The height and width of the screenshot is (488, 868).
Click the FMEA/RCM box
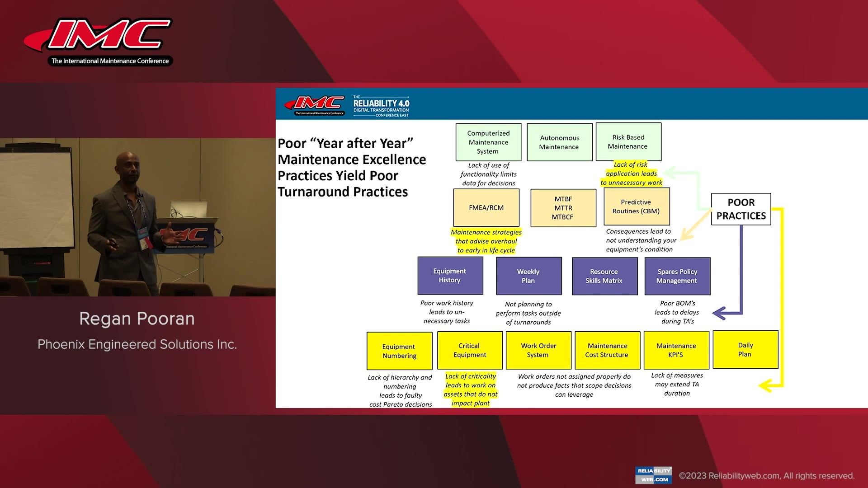coord(486,207)
